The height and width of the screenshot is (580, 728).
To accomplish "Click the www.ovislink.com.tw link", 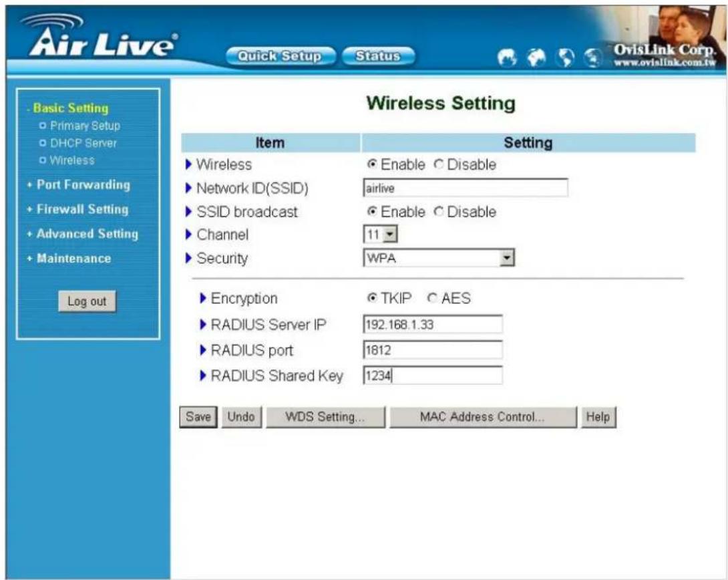I will pyautogui.click(x=665, y=63).
